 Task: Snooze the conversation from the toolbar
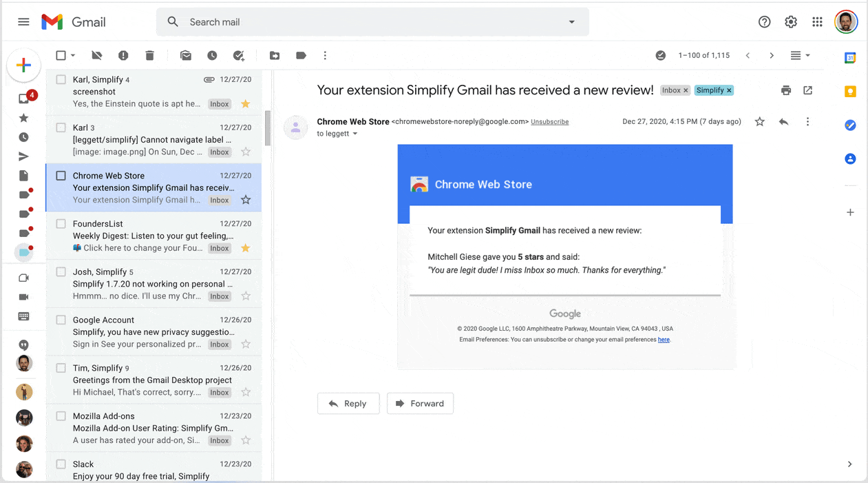click(212, 55)
